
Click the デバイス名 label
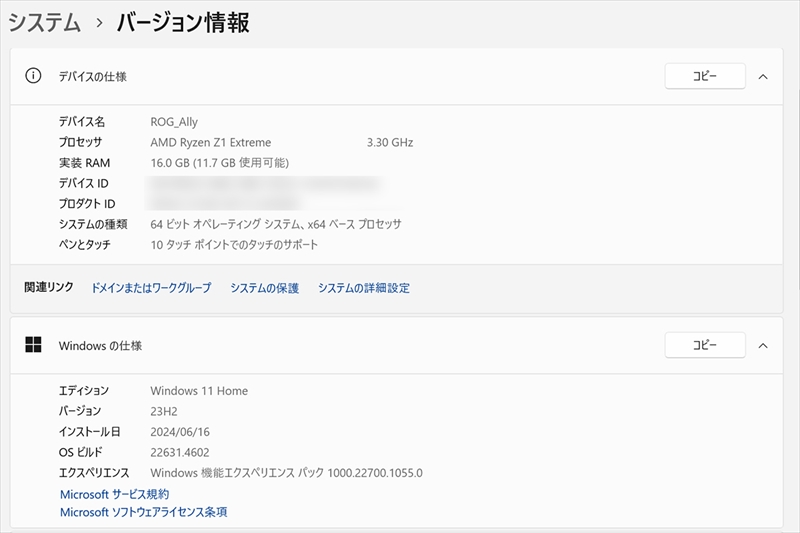click(x=82, y=121)
